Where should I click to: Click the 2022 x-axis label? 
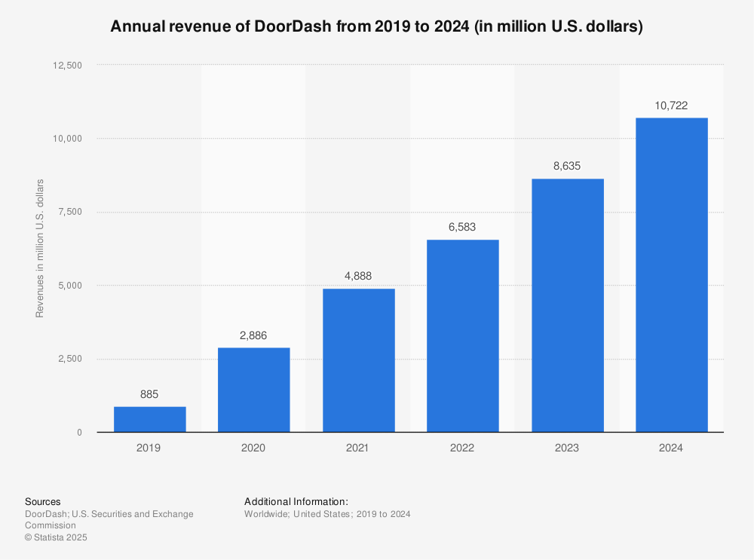coord(462,448)
